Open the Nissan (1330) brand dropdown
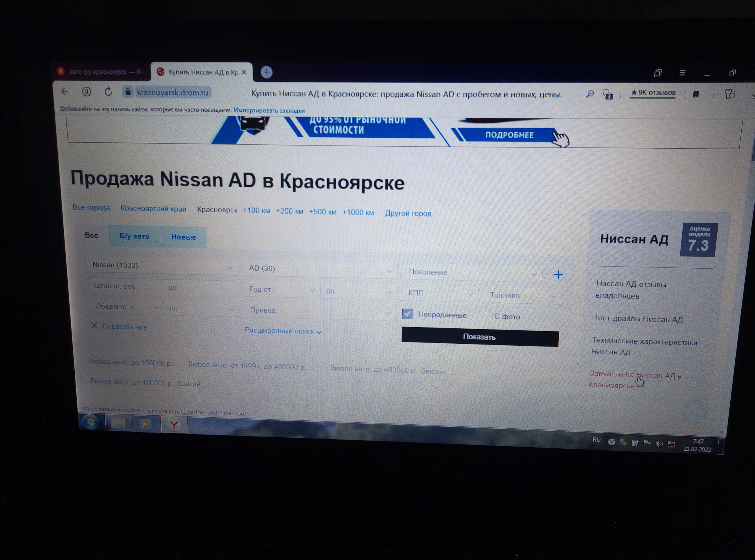755x560 pixels. coord(162,266)
